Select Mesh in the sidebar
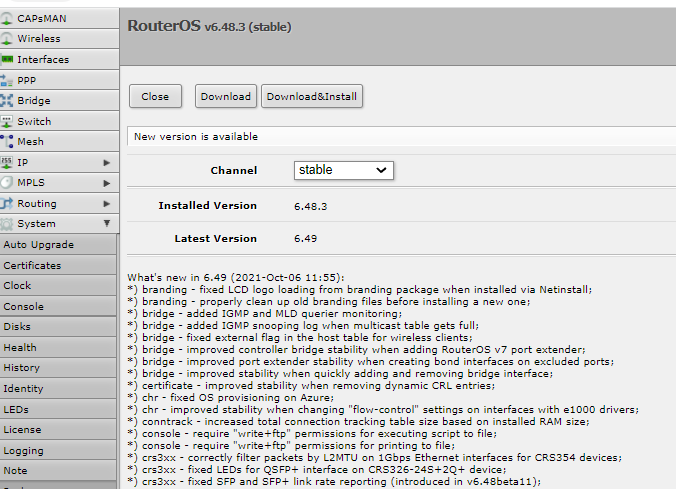 tap(59, 141)
